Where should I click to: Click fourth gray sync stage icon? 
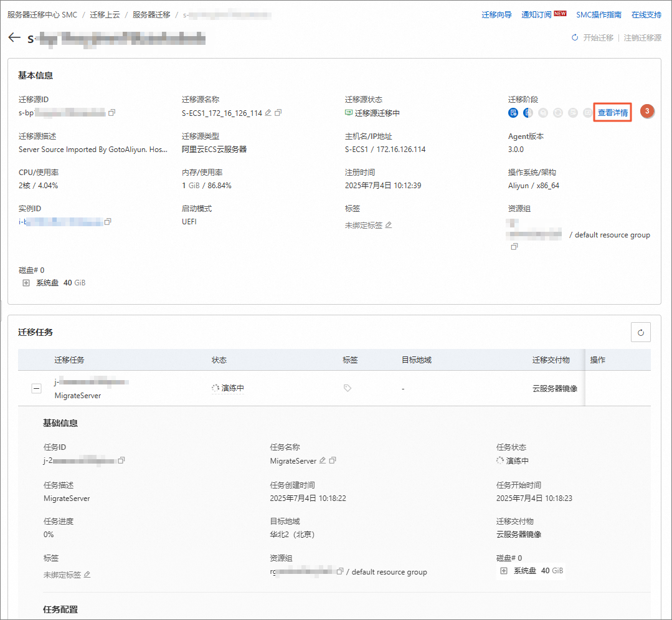point(558,113)
